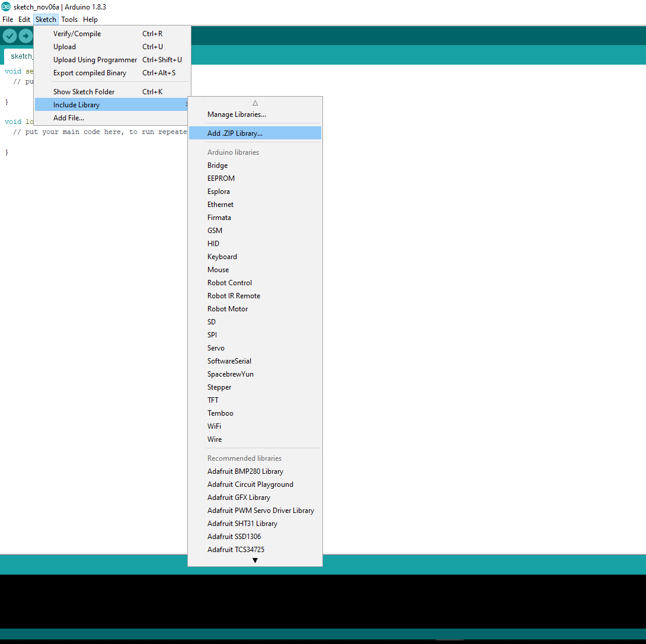Open the Help menu

point(90,20)
